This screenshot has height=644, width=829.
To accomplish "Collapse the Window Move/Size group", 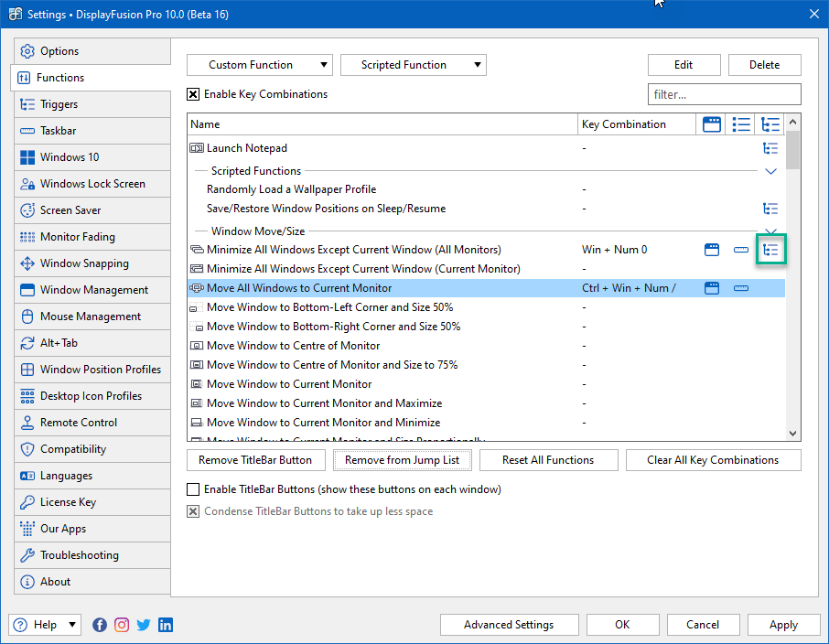I will pos(770,231).
